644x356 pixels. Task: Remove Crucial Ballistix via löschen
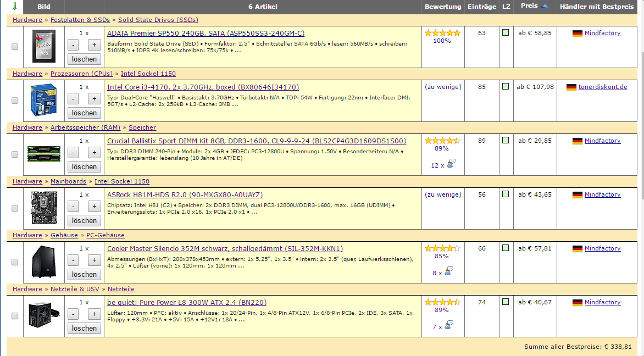coord(84,166)
